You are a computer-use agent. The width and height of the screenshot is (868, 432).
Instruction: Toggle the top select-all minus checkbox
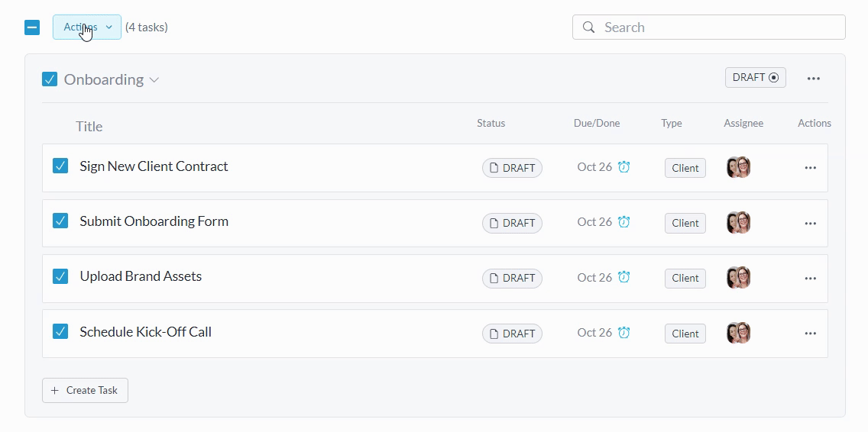pyautogui.click(x=32, y=27)
